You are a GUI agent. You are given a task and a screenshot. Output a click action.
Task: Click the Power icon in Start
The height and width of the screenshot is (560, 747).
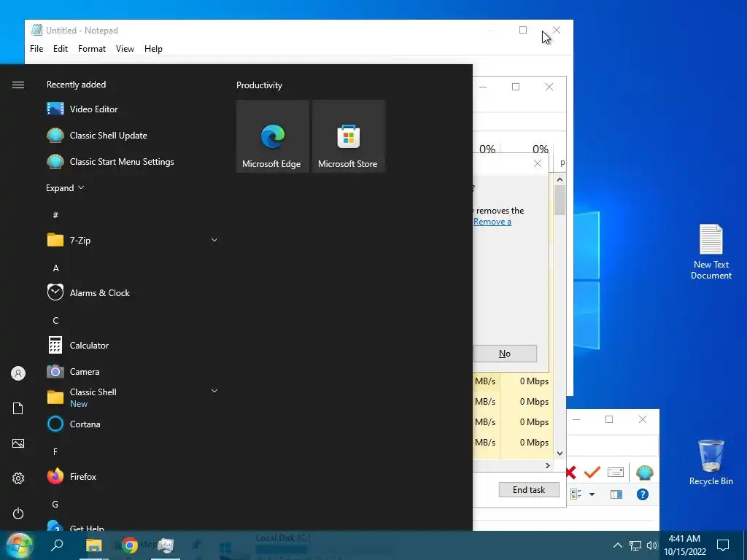pyautogui.click(x=18, y=513)
